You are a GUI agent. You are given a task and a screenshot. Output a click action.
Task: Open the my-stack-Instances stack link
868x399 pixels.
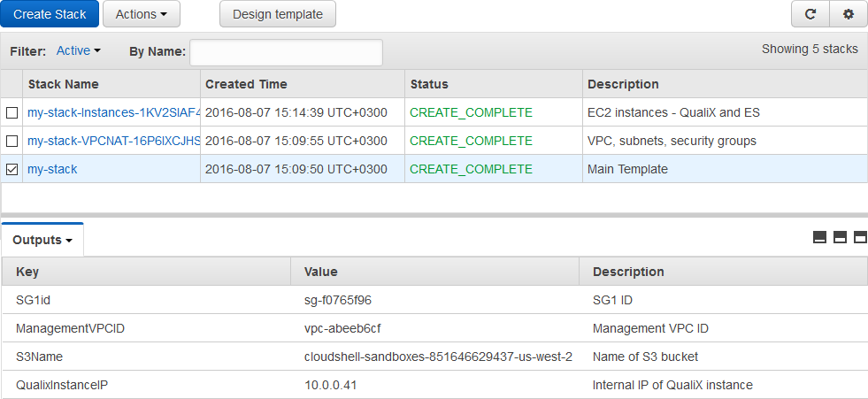(x=114, y=112)
